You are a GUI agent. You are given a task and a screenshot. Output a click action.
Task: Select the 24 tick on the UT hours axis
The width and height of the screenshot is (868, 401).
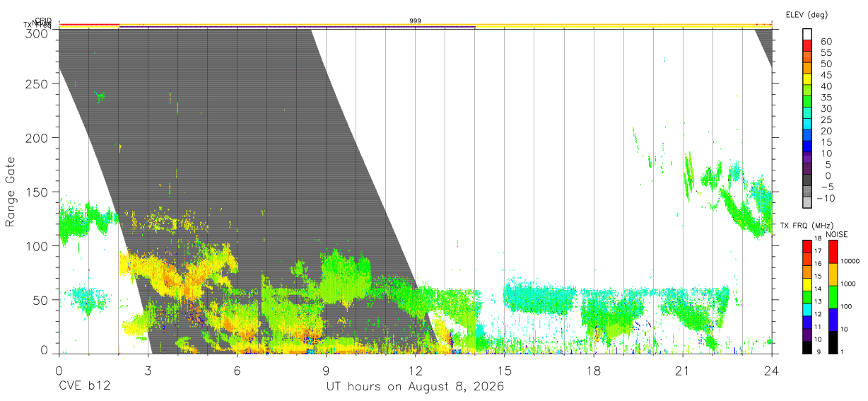pos(772,371)
